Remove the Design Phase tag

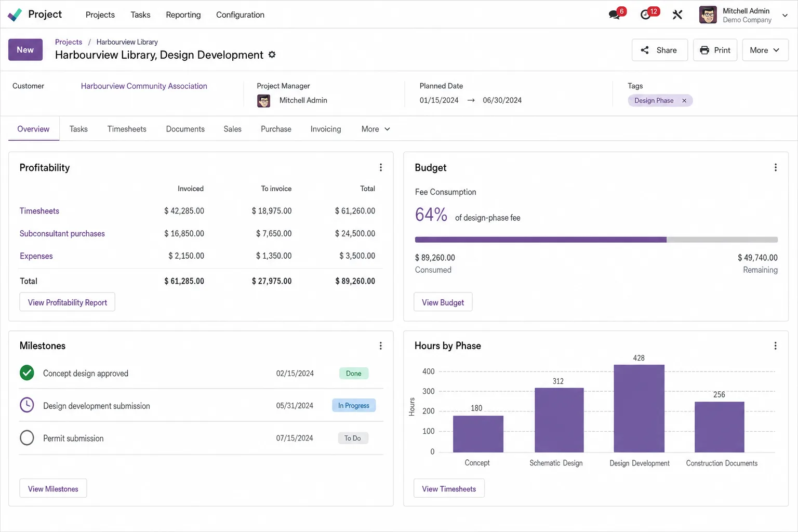[x=684, y=101]
